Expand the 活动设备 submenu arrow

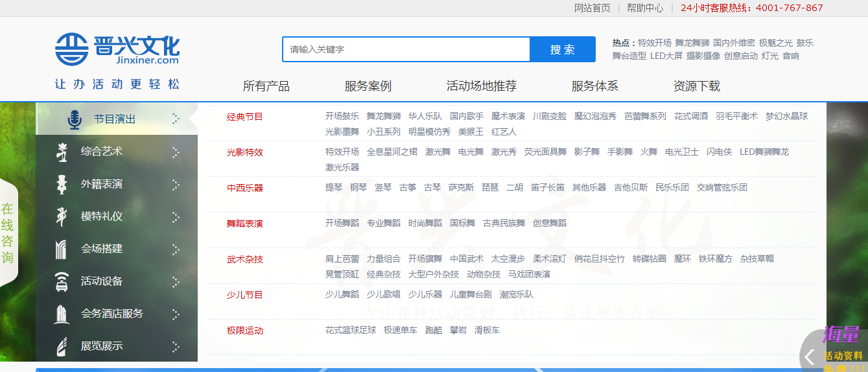click(x=176, y=281)
